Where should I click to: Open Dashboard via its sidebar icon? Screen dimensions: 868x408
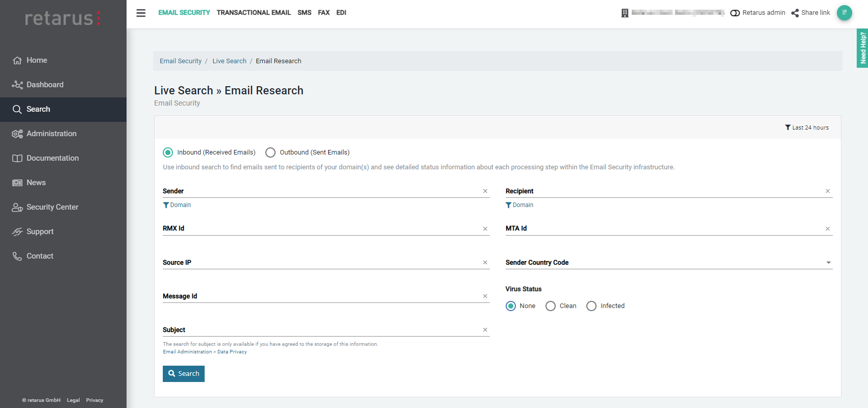(17, 85)
